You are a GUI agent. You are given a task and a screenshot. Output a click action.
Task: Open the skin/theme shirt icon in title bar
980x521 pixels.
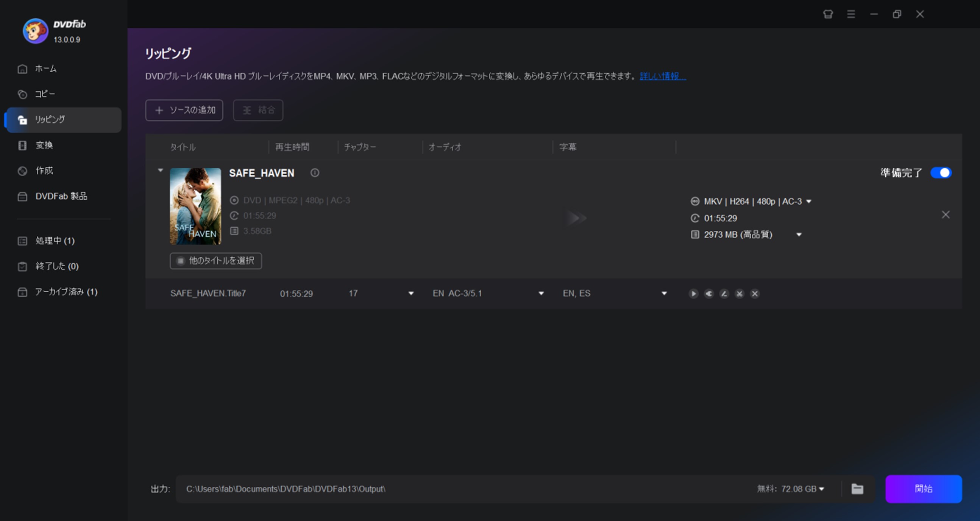(828, 14)
